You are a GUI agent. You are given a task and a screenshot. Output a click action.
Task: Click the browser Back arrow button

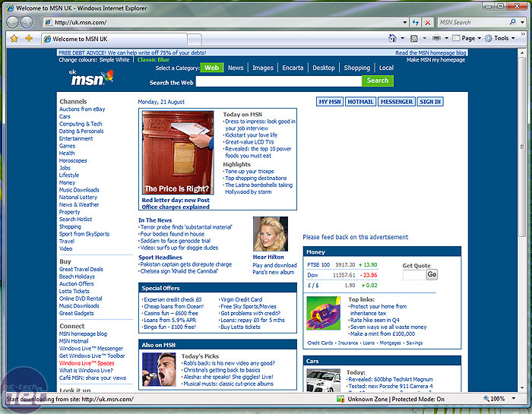click(x=13, y=22)
